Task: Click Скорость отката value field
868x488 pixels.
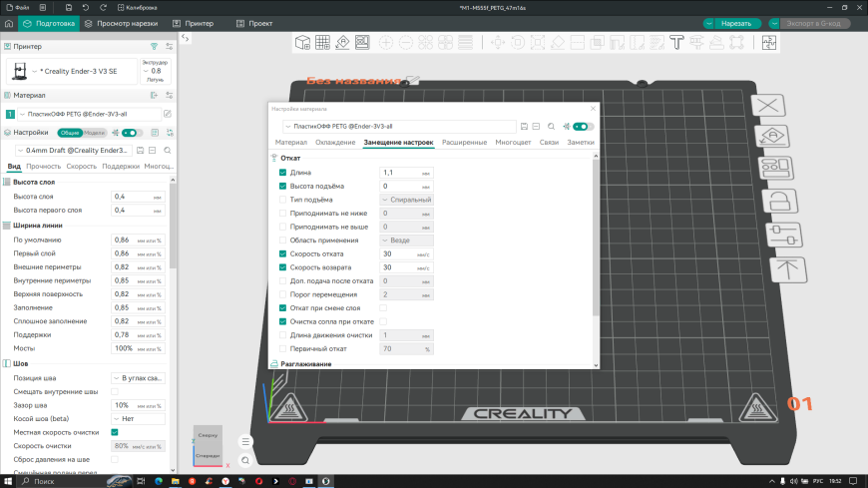Action: (x=406, y=253)
